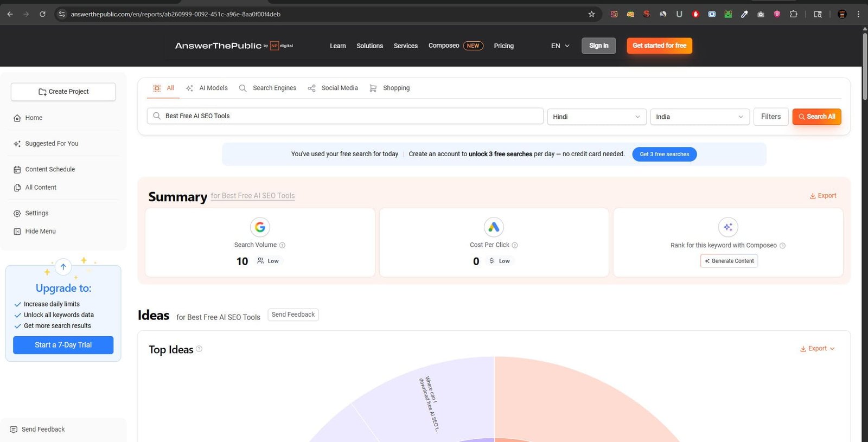Click the Create Project button
The width and height of the screenshot is (868, 442).
[x=63, y=92]
